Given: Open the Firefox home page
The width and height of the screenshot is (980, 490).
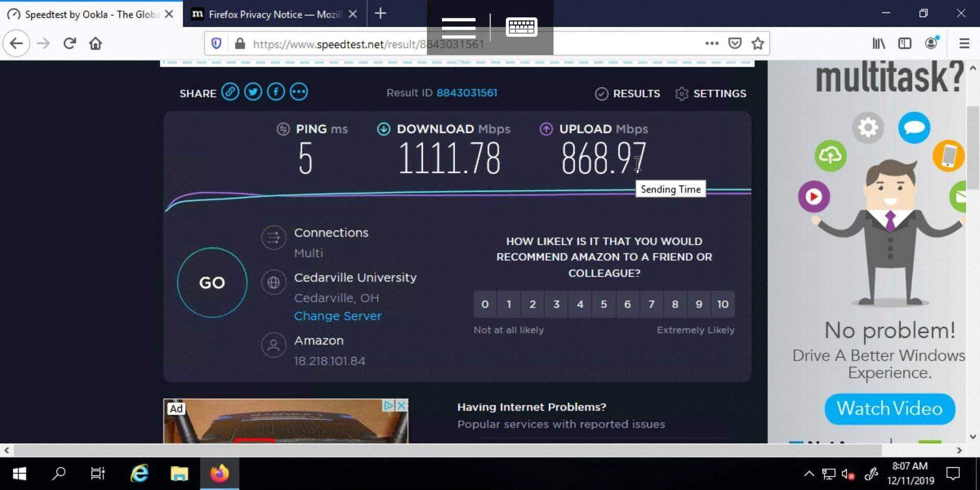Looking at the screenshot, I should 95,43.
